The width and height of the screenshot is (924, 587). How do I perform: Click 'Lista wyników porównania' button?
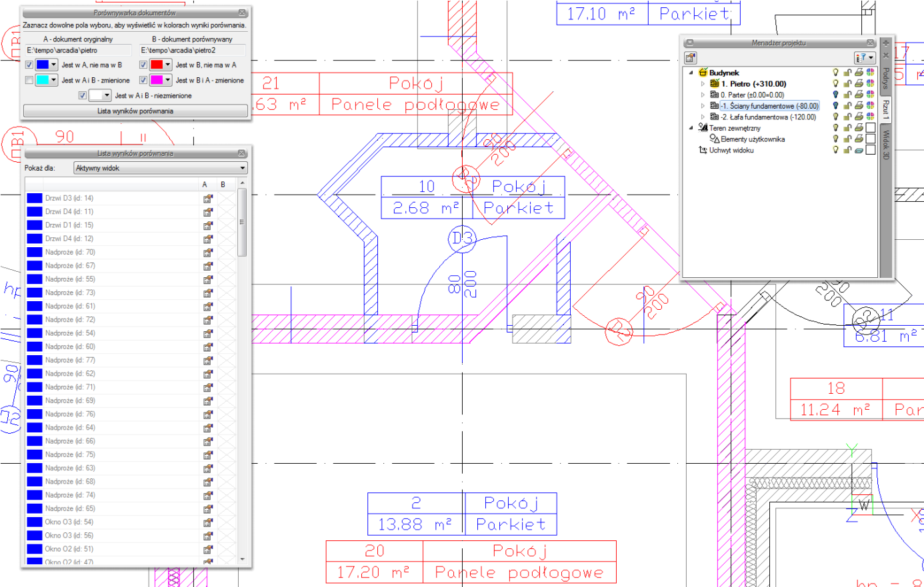tap(135, 111)
